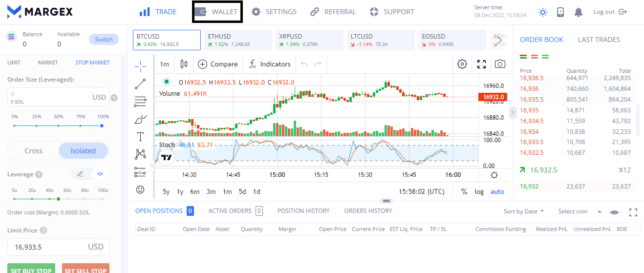Click the Limit Price input field
The width and height of the screenshot is (644, 273).
tap(49, 247)
